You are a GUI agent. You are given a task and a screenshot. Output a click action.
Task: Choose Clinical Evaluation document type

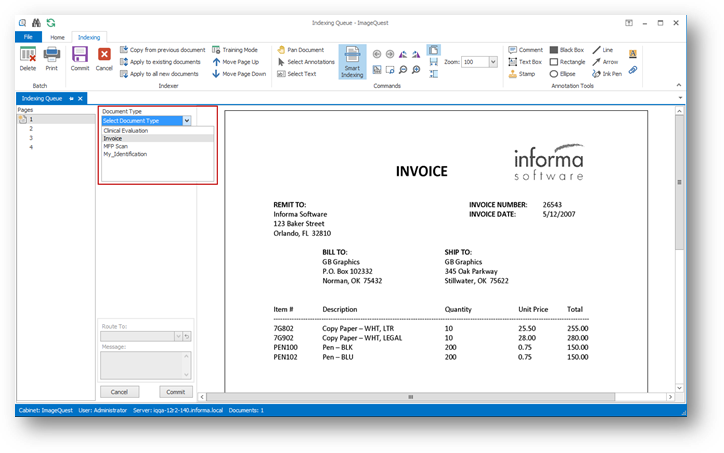[x=157, y=131]
